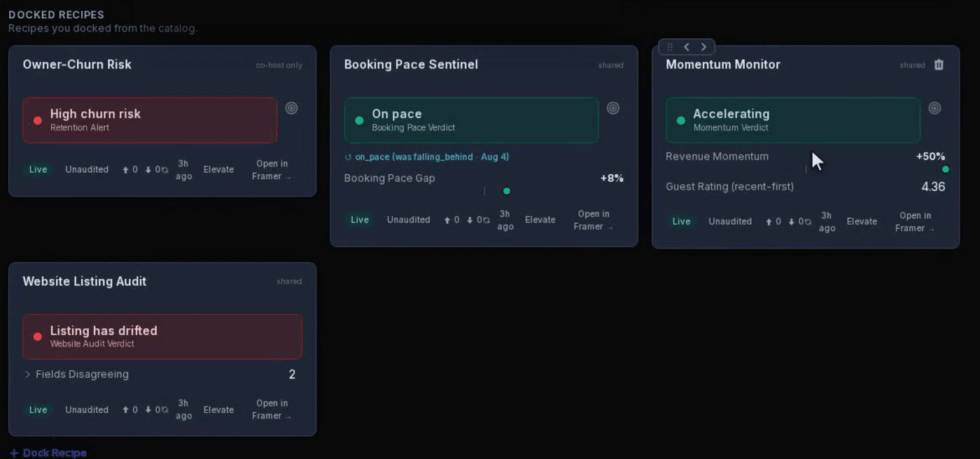Screen dimensions: 980x459
Task: Click Revenue Momentum green marker
Action: tap(946, 169)
